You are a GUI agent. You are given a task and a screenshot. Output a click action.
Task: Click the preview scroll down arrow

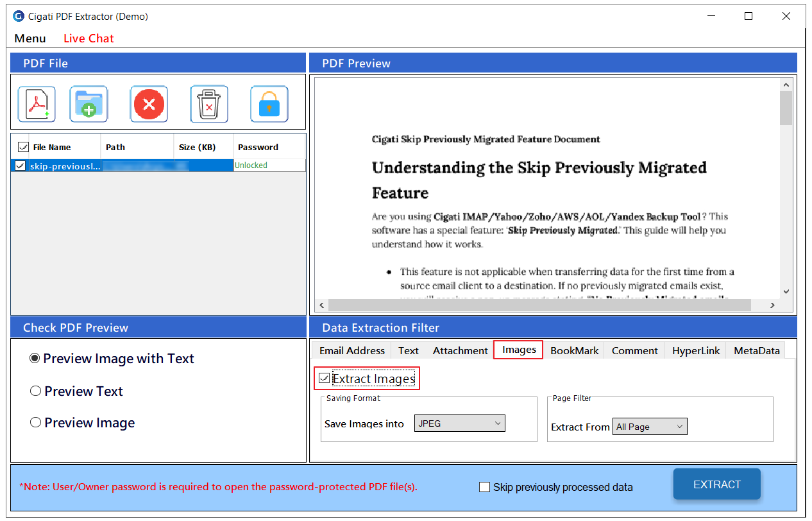tap(786, 291)
